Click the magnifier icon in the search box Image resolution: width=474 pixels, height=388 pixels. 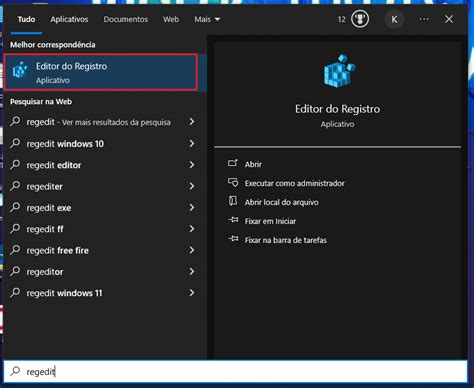(15, 371)
